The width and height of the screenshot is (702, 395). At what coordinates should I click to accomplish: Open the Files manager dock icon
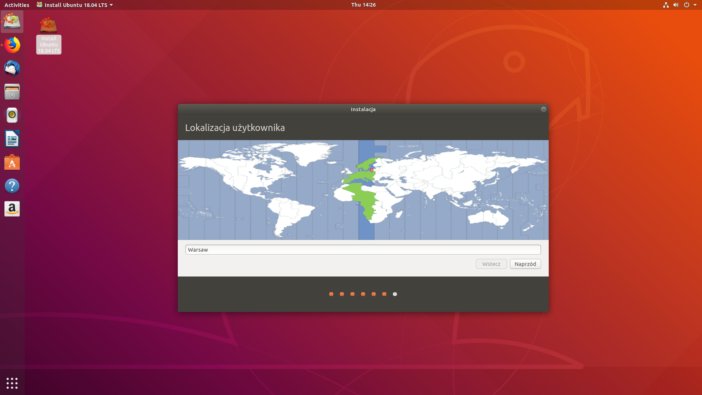tap(12, 92)
